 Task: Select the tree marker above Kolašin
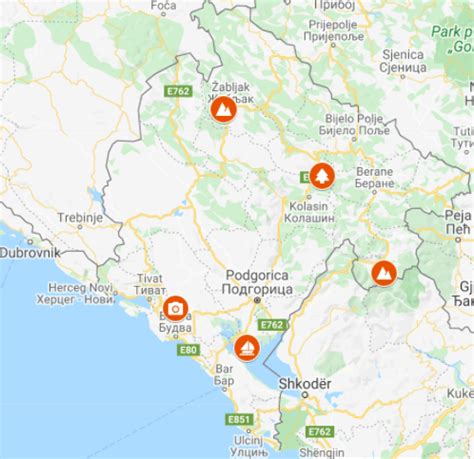322,176
